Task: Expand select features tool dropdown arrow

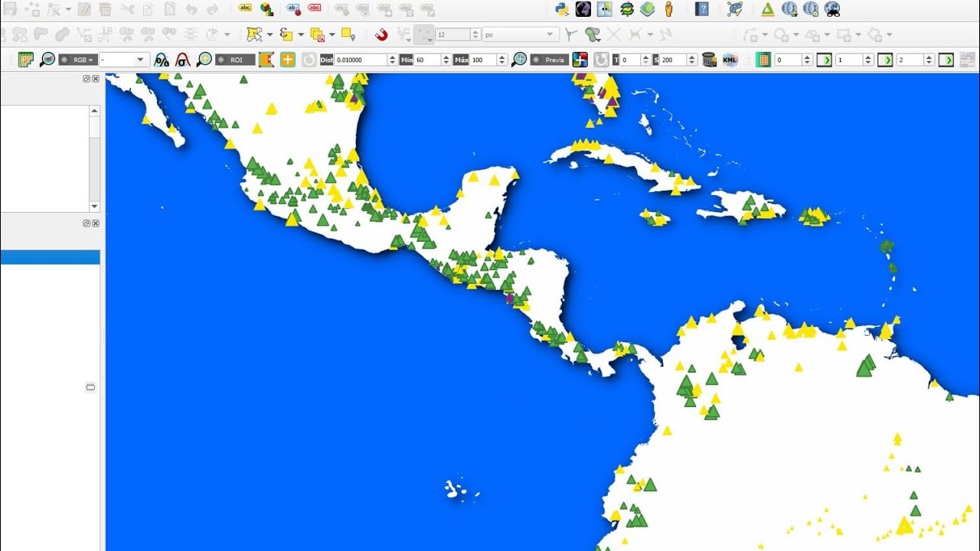Action: coord(270,35)
